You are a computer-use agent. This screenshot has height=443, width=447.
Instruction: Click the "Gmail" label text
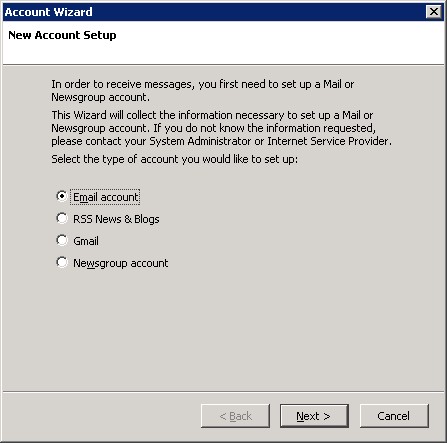point(86,241)
